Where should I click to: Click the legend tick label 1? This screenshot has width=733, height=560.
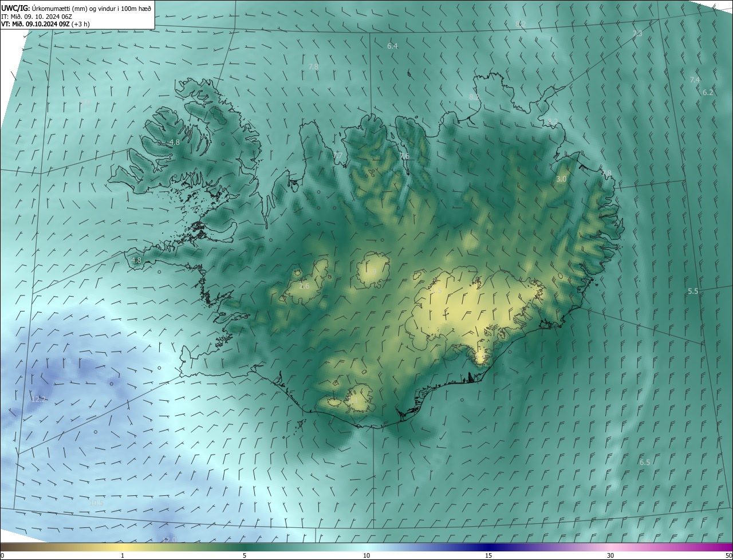point(123,555)
